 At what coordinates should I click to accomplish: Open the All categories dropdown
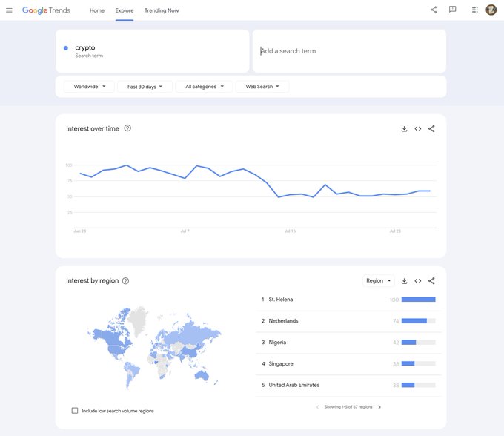(x=204, y=87)
